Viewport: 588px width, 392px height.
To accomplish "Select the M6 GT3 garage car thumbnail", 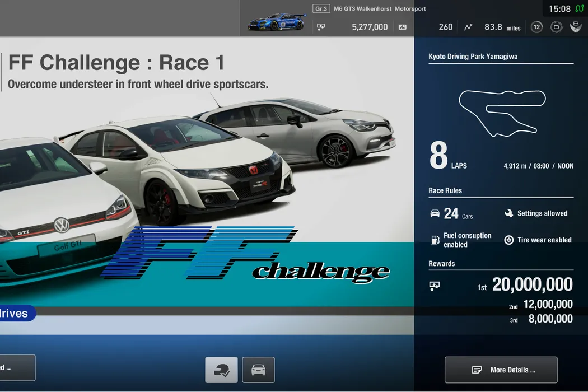I will coord(277,22).
